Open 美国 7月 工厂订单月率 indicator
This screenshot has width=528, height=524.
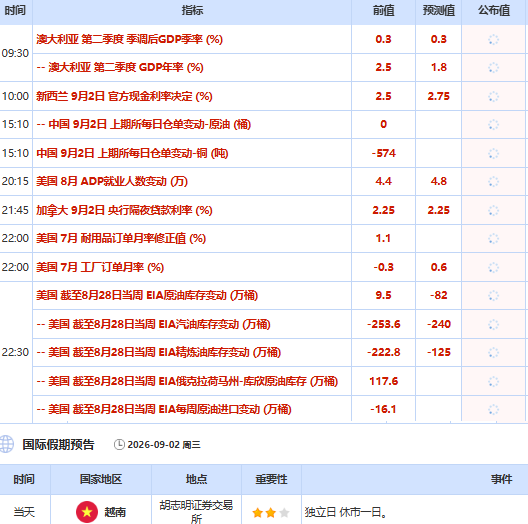100,268
